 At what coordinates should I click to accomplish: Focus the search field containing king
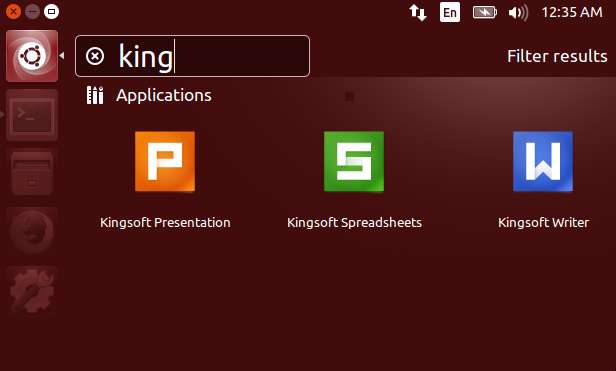click(x=192, y=56)
